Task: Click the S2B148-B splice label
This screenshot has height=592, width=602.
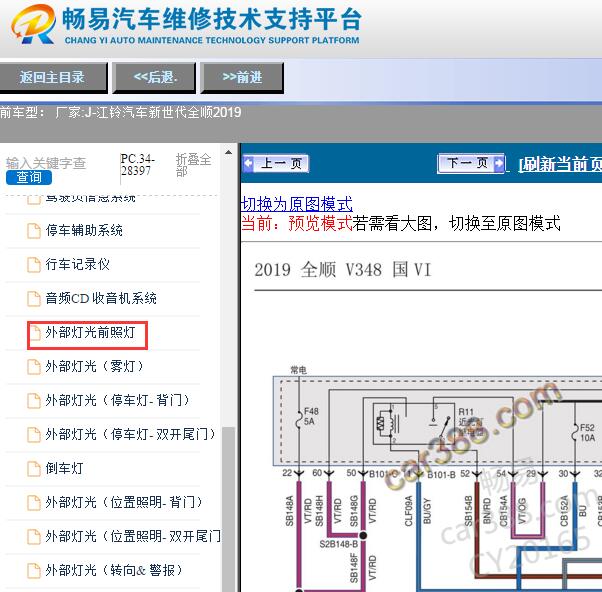Action: pyautogui.click(x=339, y=544)
